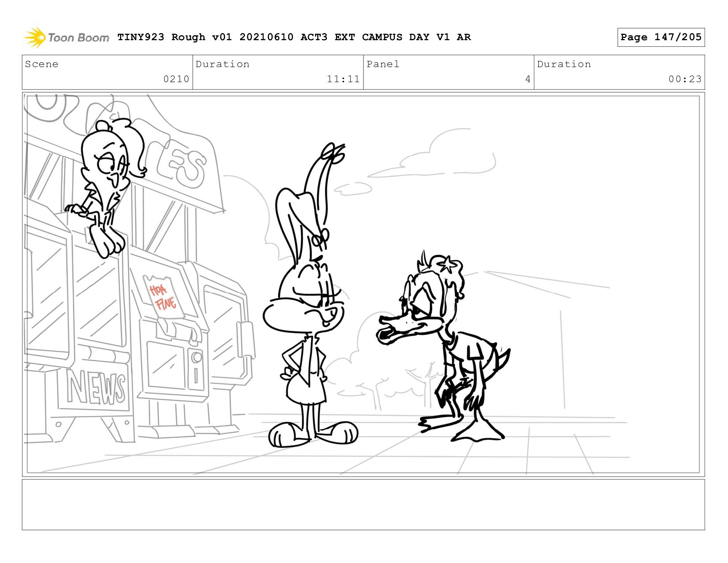Click the Toon Boom logo

pos(66,37)
